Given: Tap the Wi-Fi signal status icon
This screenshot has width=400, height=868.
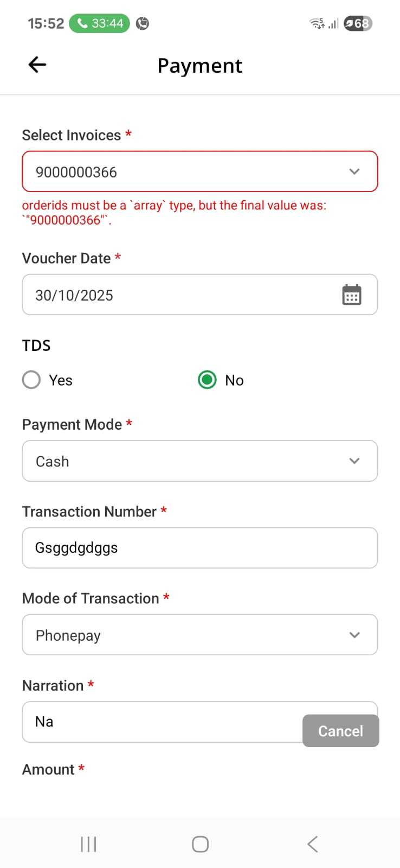Looking at the screenshot, I should (317, 23).
